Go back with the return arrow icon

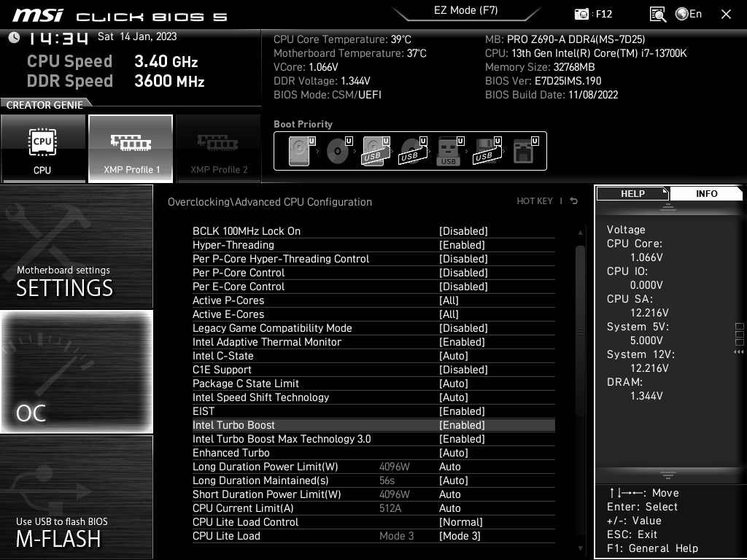[574, 201]
